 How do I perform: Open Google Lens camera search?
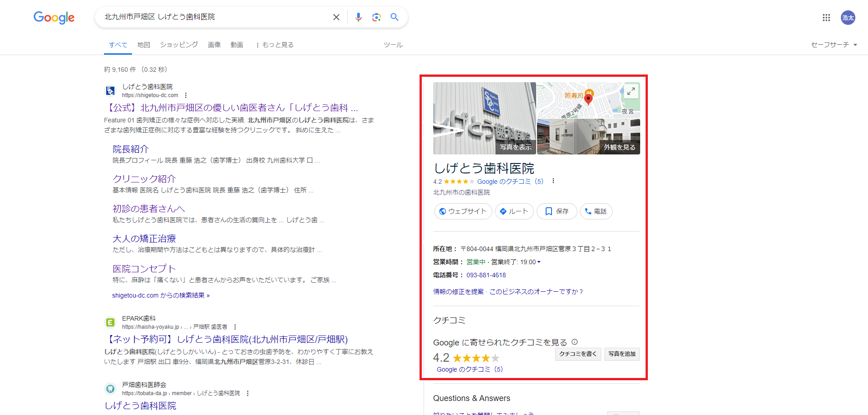376,17
